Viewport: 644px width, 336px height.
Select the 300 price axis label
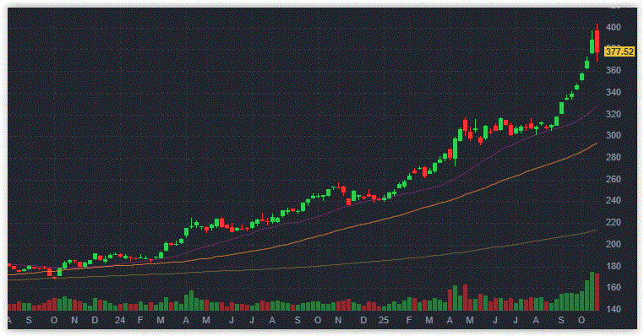click(x=614, y=136)
